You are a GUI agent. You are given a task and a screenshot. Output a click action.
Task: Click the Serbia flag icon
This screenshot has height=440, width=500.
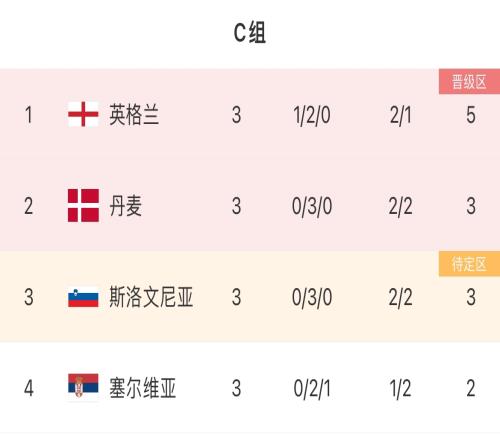tap(83, 385)
